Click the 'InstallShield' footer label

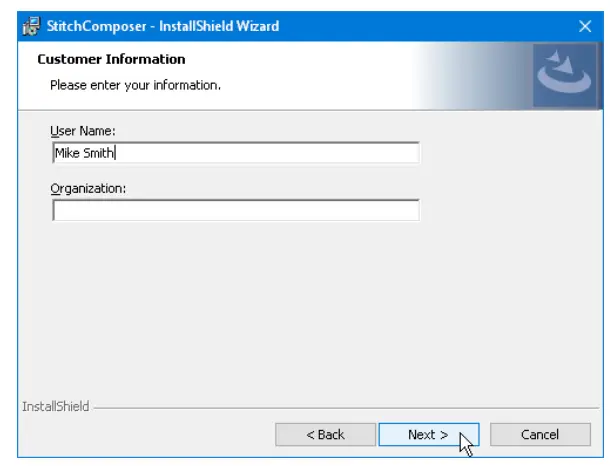point(56,406)
